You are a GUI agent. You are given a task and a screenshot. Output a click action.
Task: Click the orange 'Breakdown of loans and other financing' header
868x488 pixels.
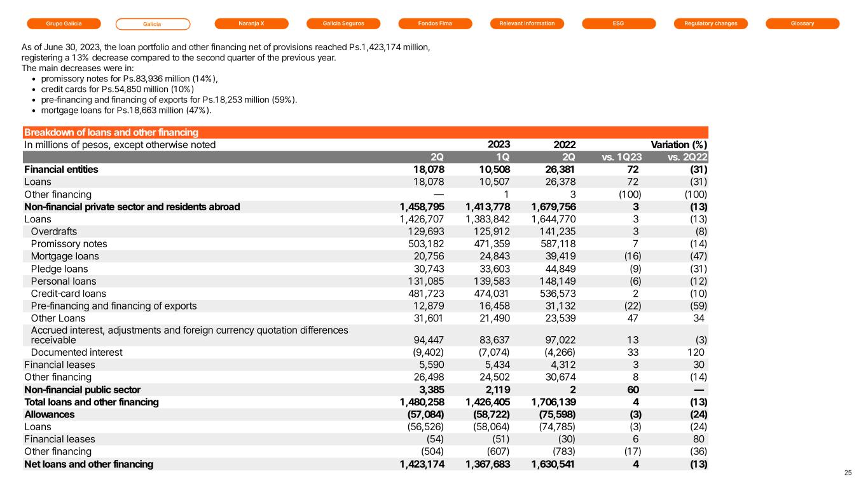(x=111, y=132)
